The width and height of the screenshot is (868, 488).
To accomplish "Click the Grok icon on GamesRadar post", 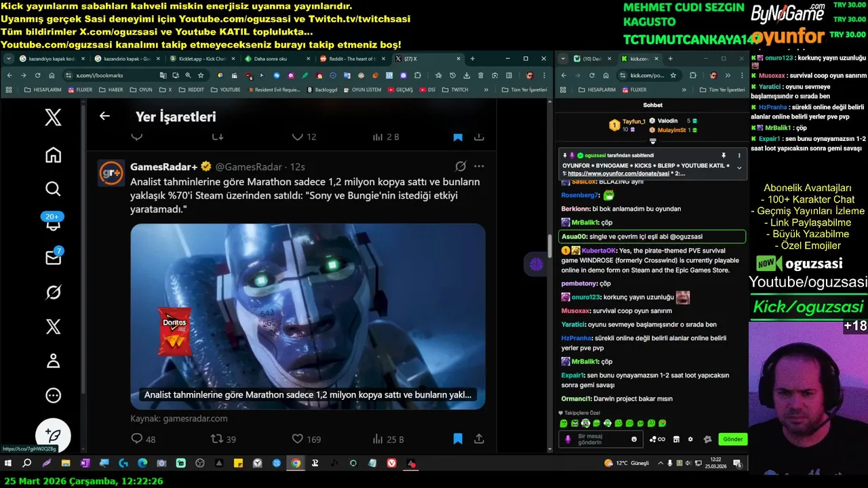I will (460, 166).
